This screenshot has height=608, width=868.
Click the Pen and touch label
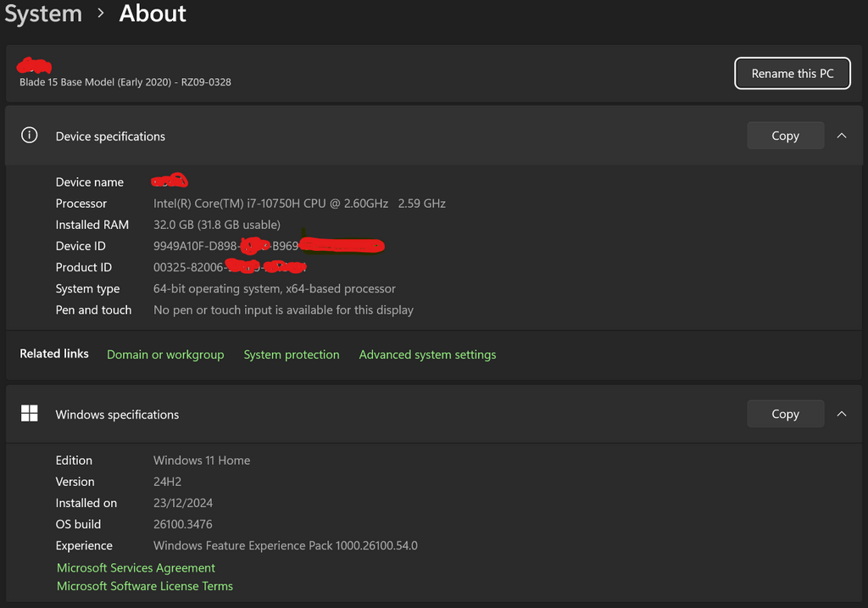pos(93,310)
